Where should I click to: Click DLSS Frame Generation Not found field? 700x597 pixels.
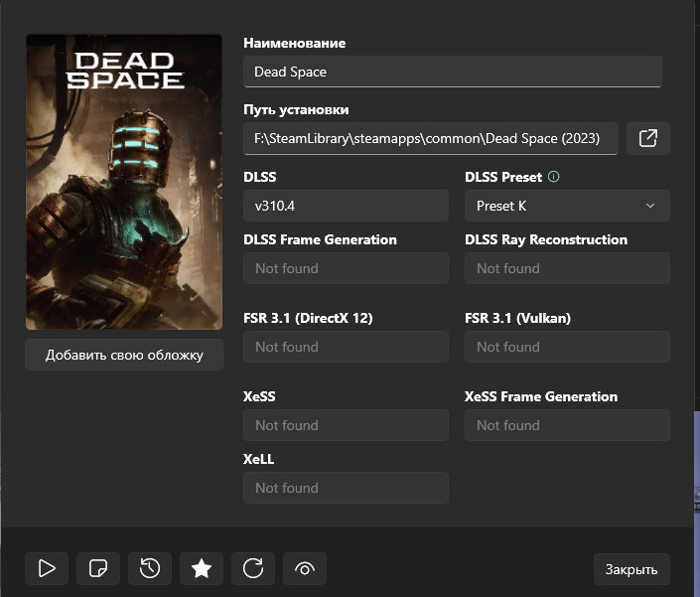[x=346, y=268]
